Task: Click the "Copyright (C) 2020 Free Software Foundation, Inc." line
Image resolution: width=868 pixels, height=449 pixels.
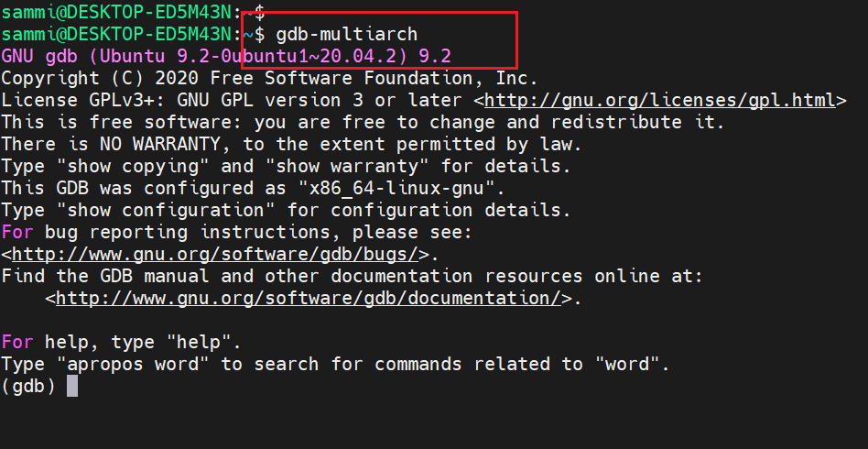Action: tap(269, 78)
